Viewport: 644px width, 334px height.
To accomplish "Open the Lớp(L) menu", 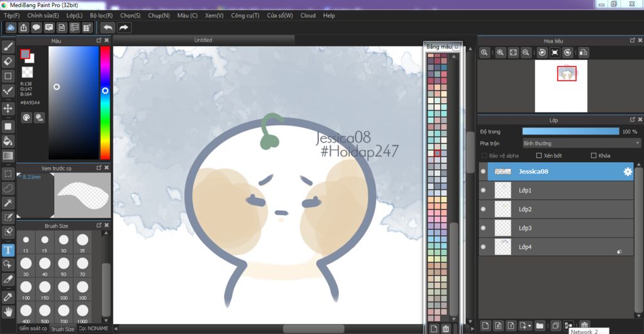I will click(74, 15).
